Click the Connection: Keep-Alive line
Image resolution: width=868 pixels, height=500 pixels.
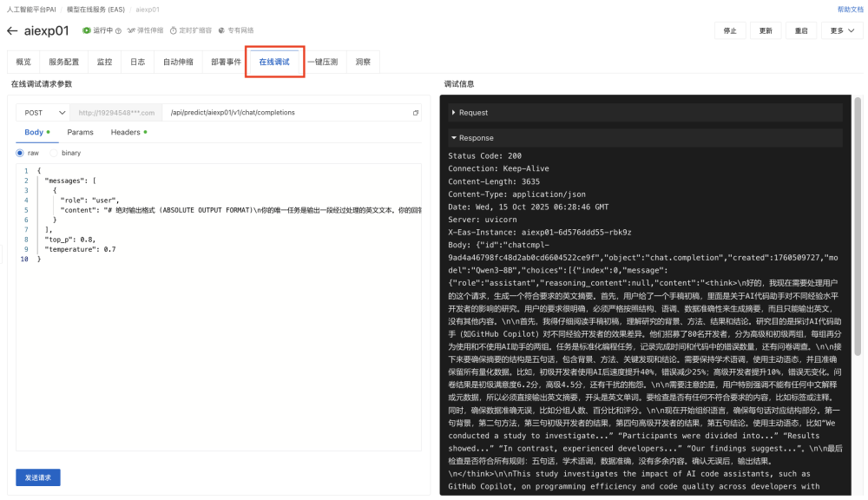coord(499,169)
